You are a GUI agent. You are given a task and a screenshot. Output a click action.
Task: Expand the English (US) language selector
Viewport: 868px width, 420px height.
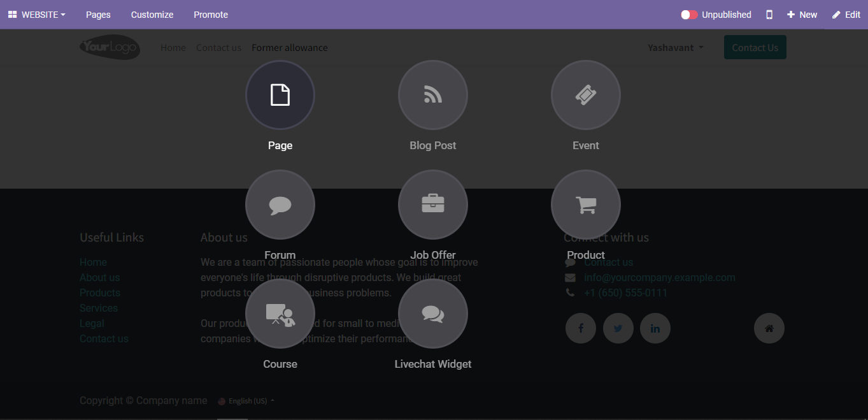click(247, 401)
